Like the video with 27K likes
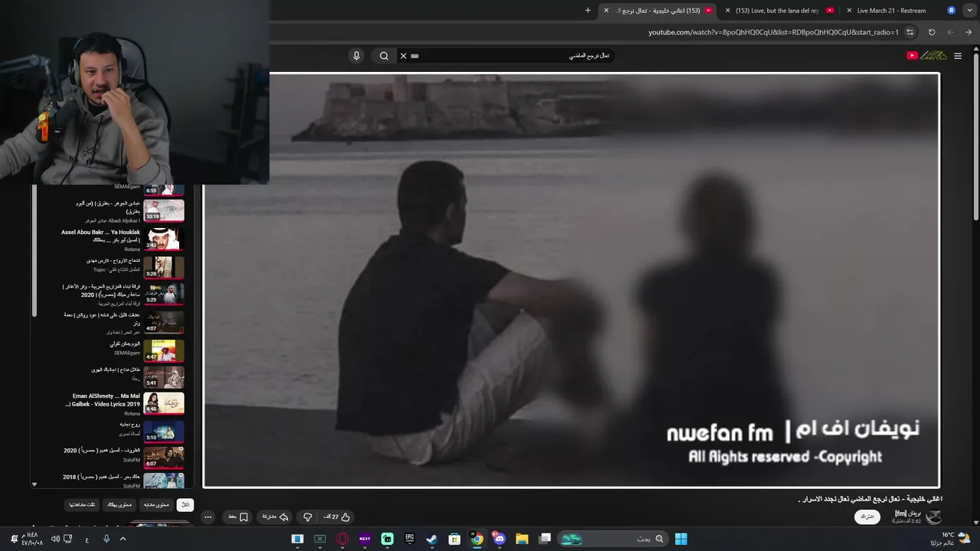Viewport: 980px width, 551px height. [x=335, y=517]
